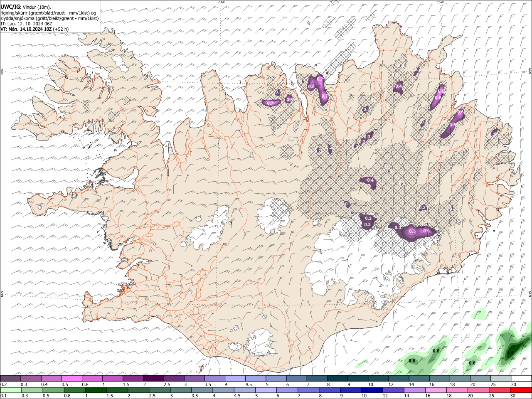Select the pale green 0.1 swatch in bottom legend
Viewport: 532px width, 399px height.
pos(11,390)
